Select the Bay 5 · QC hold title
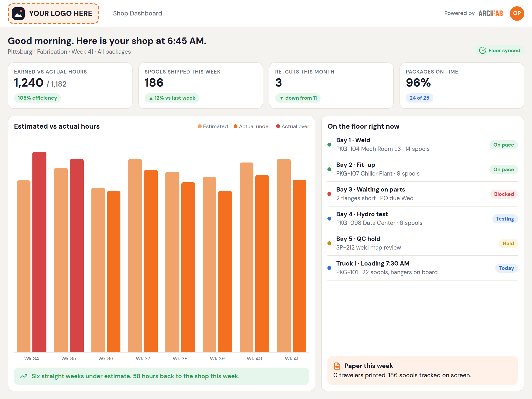Viewport: 532px width, 399px height. [358, 239]
